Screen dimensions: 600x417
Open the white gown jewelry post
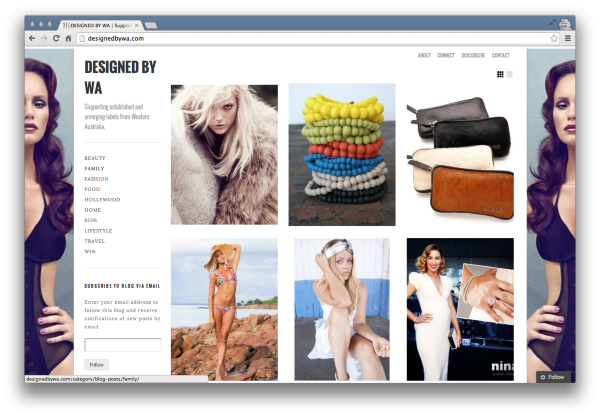click(460, 309)
